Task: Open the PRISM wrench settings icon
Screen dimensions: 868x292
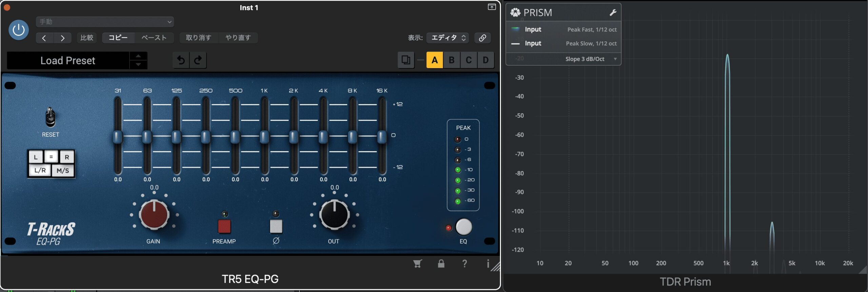Action: pos(613,13)
